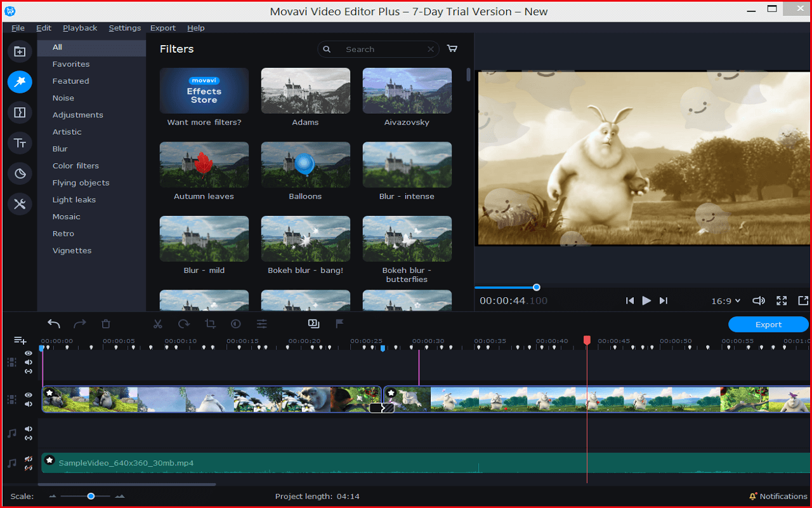Select the Favorites filter category

pyautogui.click(x=71, y=64)
